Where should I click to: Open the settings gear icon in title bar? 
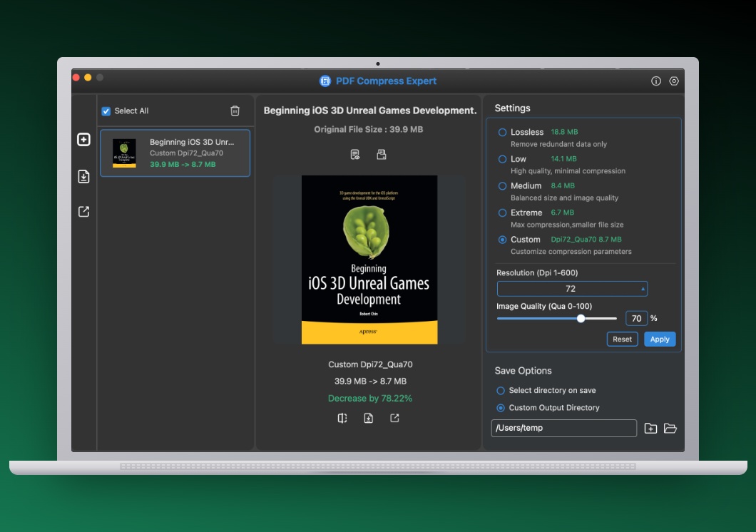(x=674, y=81)
